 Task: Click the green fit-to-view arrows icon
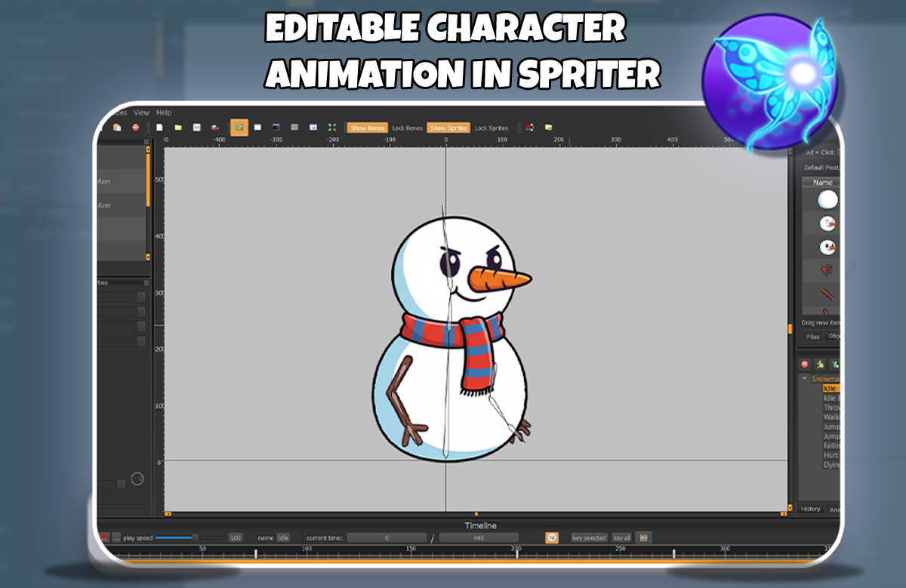pyautogui.click(x=332, y=128)
